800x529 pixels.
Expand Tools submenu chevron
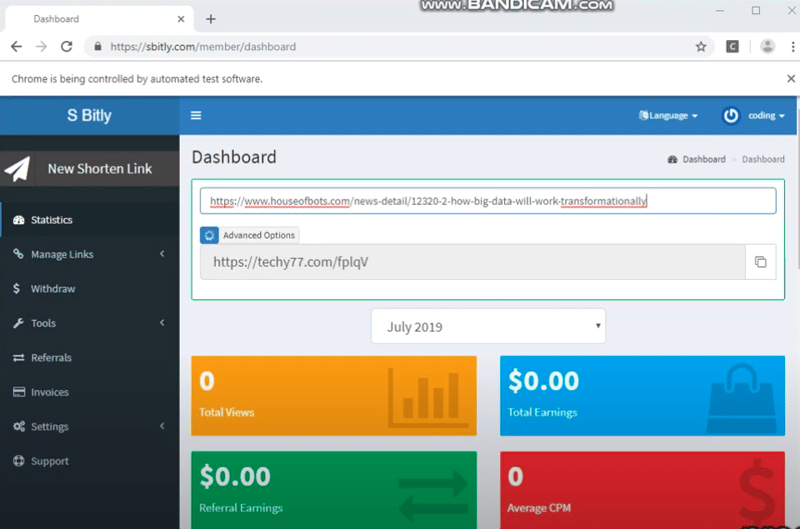(162, 322)
